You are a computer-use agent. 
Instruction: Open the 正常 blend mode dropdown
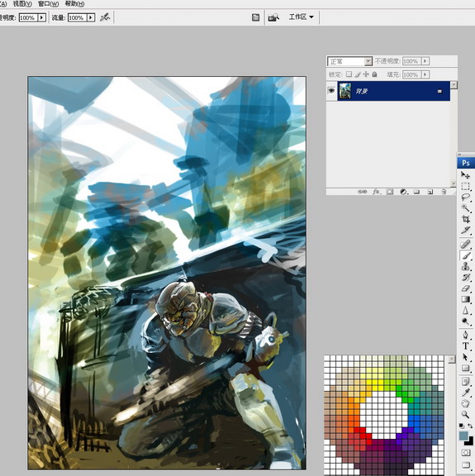click(349, 61)
